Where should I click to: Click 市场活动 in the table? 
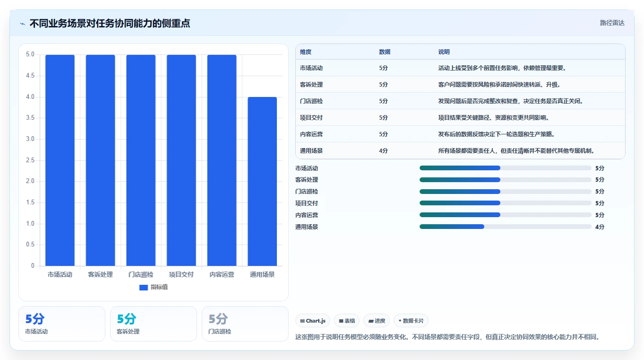click(x=311, y=68)
